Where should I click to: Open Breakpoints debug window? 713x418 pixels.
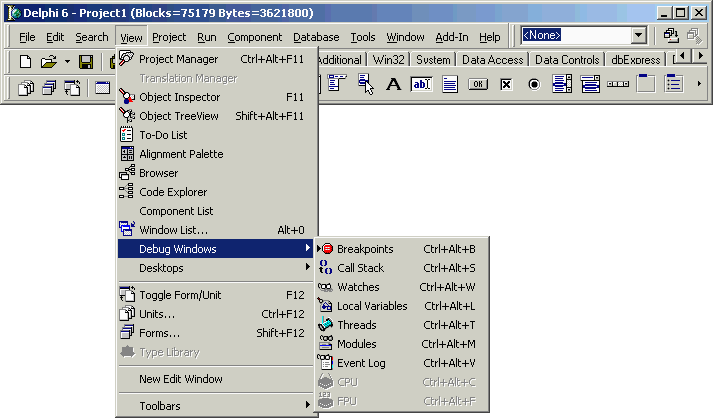402,249
